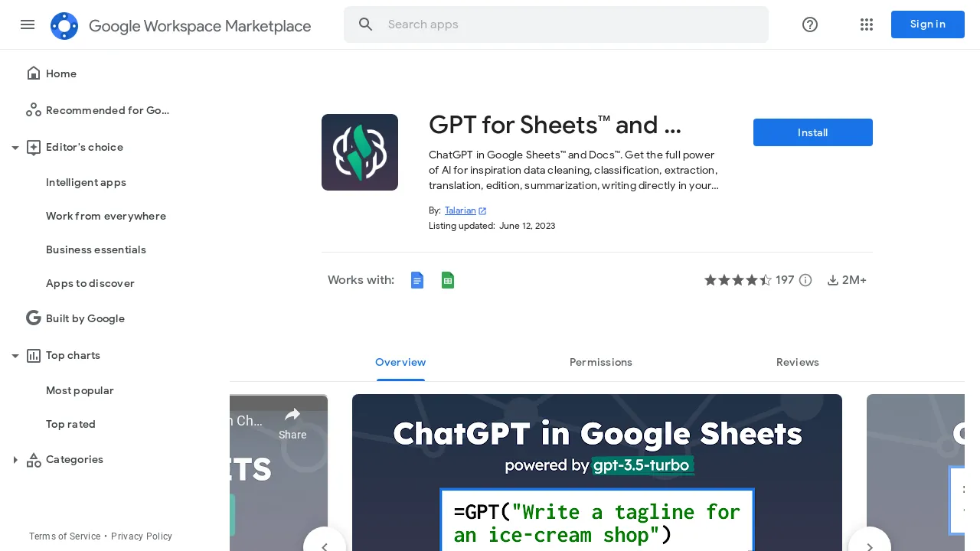The image size is (980, 551).
Task: Visit the Talarian developer link
Action: (460, 210)
